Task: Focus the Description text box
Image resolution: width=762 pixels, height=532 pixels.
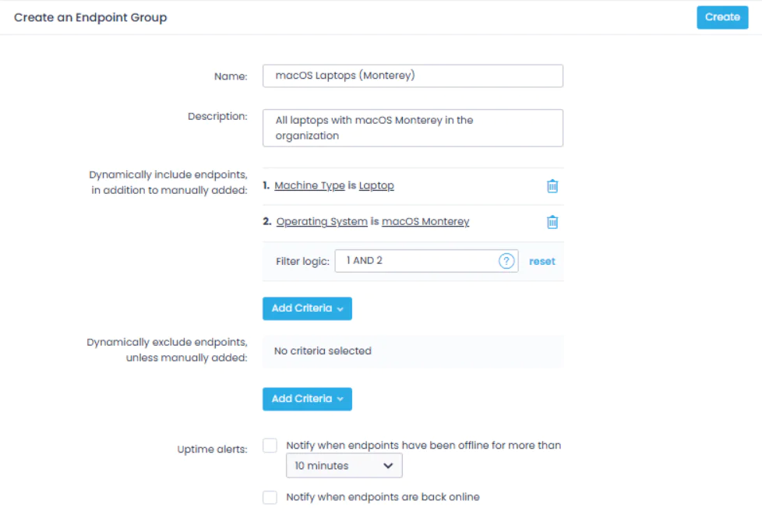Action: tap(413, 127)
